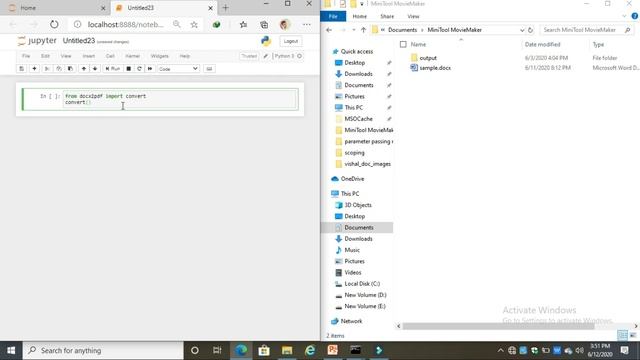Add this page to favorites star
Viewport: 640px width, 360px height.
194,24
